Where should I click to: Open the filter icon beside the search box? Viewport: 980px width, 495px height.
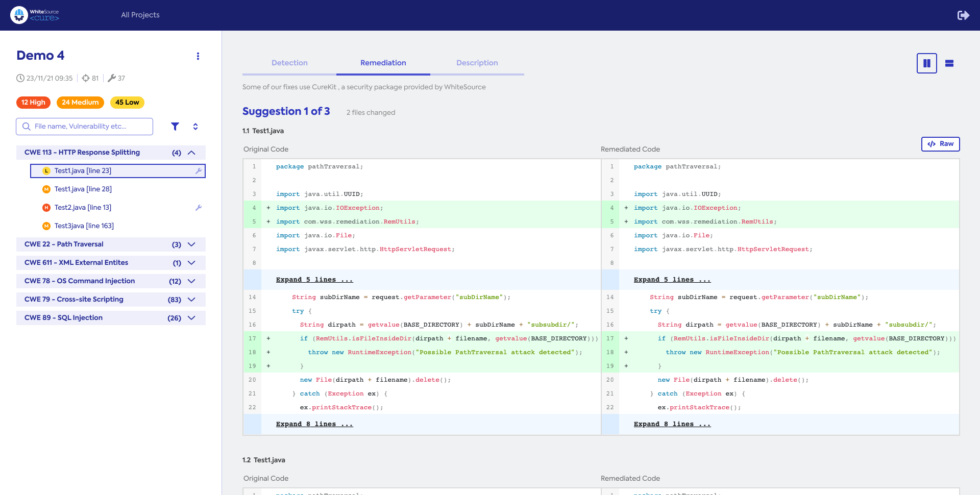click(x=176, y=126)
